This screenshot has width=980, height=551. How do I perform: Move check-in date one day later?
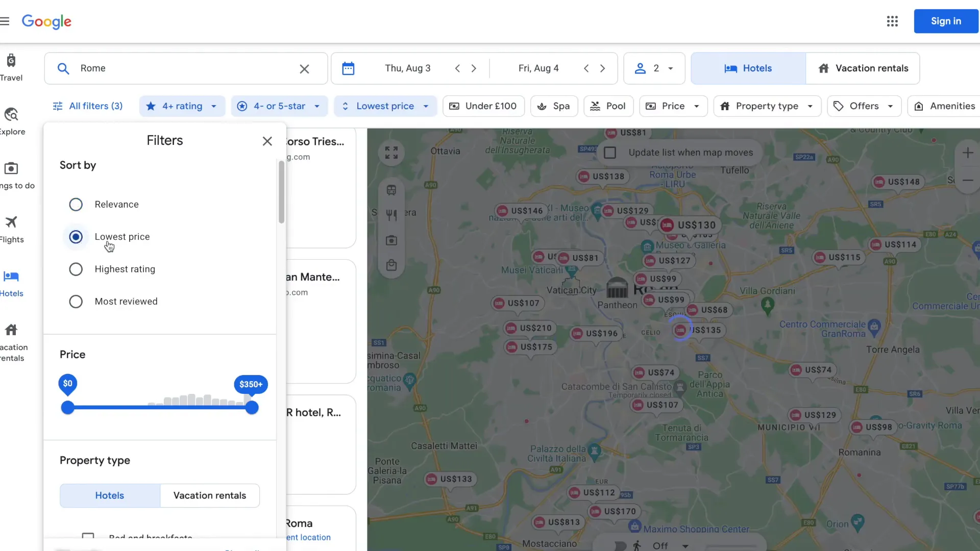(x=474, y=68)
